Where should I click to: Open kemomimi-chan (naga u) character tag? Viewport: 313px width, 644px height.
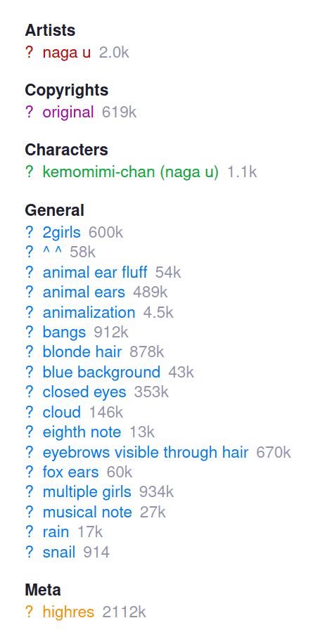(131, 172)
